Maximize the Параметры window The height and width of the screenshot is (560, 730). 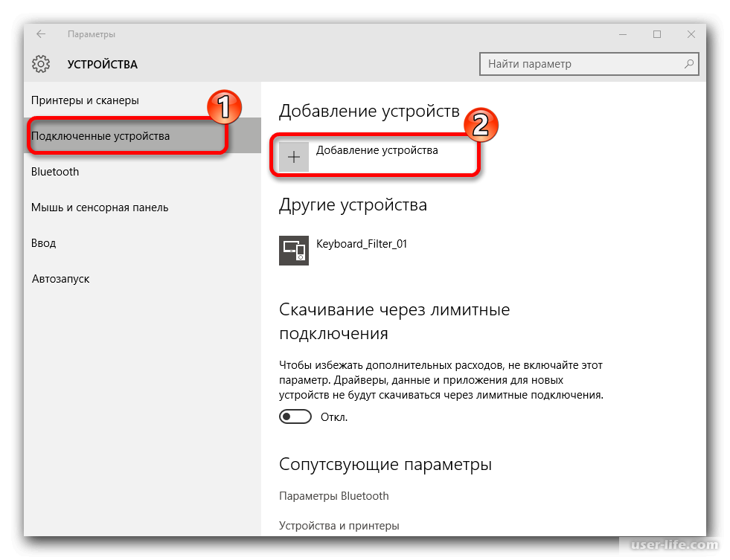(657, 34)
